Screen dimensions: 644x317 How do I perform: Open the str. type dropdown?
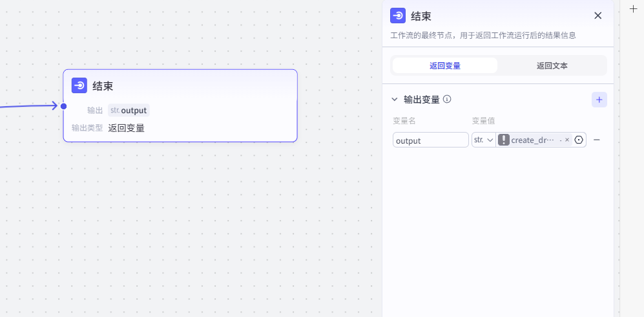pos(483,140)
